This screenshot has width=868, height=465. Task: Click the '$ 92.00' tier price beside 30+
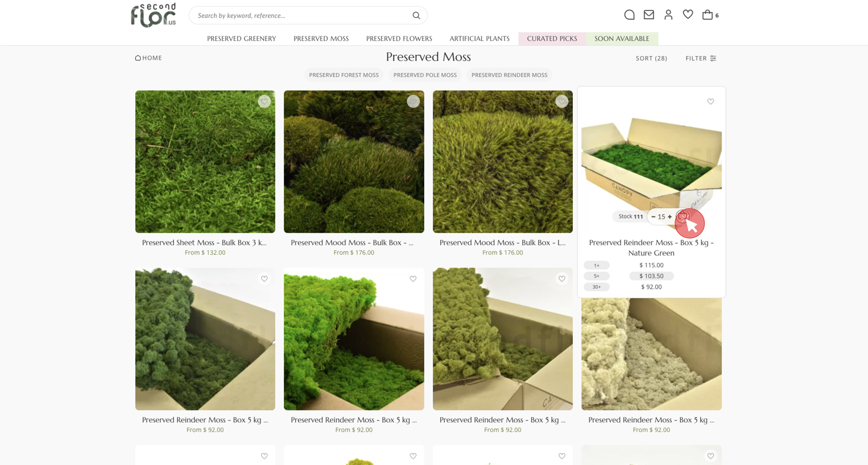pyautogui.click(x=652, y=287)
